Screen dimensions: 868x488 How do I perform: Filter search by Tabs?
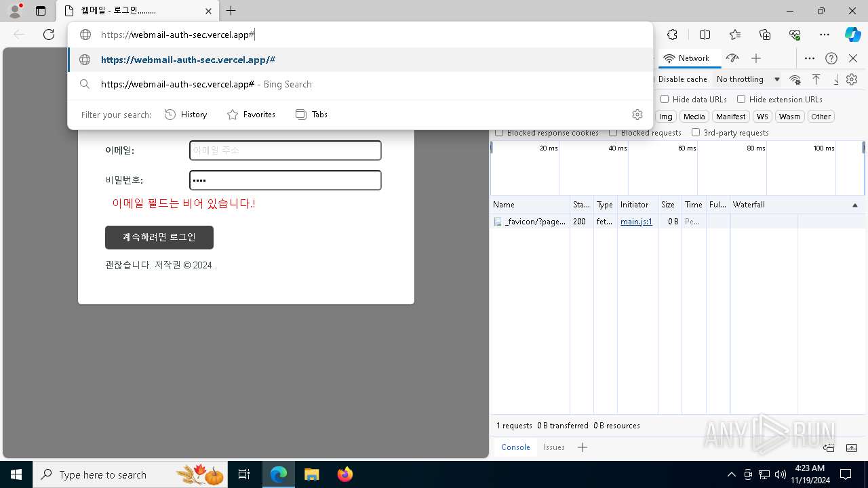[x=311, y=115]
